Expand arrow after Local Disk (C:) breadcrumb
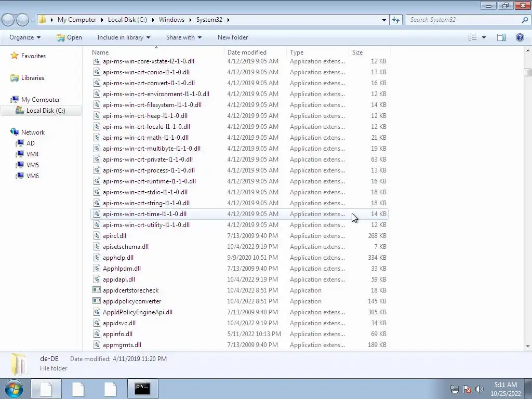Image resolution: width=532 pixels, height=399 pixels. click(x=153, y=20)
